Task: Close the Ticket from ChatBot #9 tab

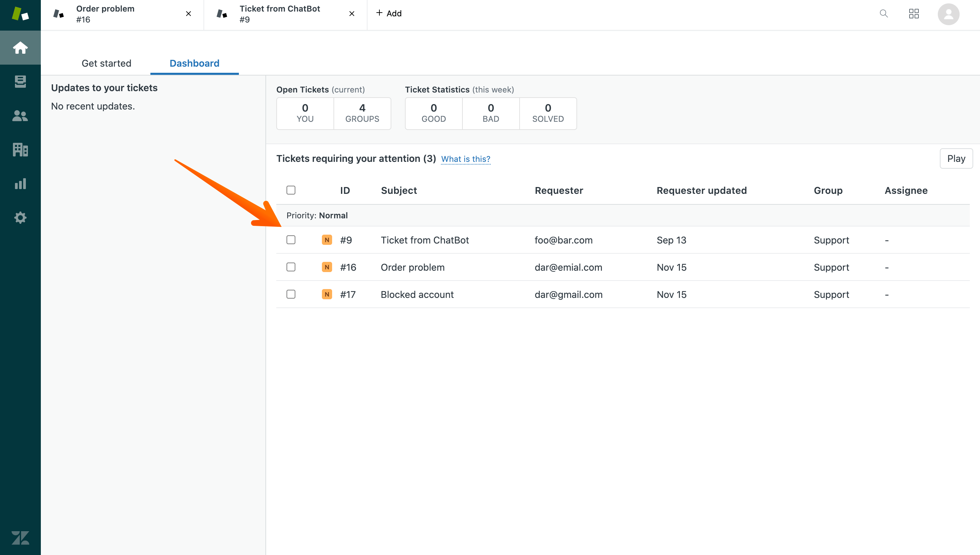Action: tap(352, 14)
